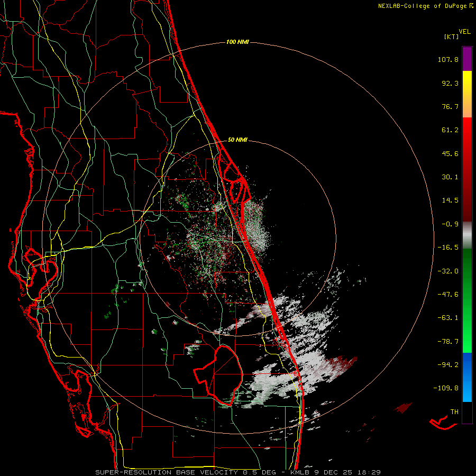This screenshot has height=476, width=476.
Task: Click the Lake Okeechobee outline on map
Action: [x=218, y=376]
